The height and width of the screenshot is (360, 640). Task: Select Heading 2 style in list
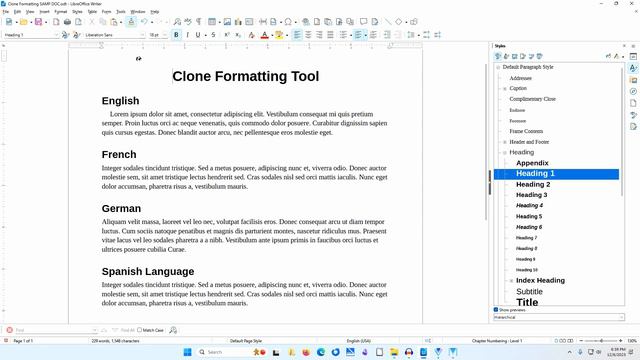tap(533, 184)
